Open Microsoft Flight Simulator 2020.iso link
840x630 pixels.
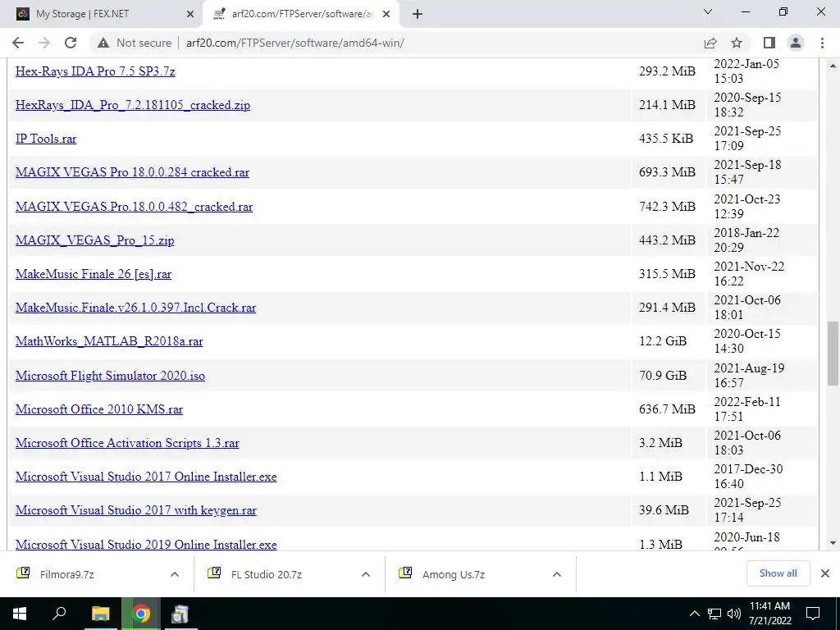pyautogui.click(x=111, y=376)
